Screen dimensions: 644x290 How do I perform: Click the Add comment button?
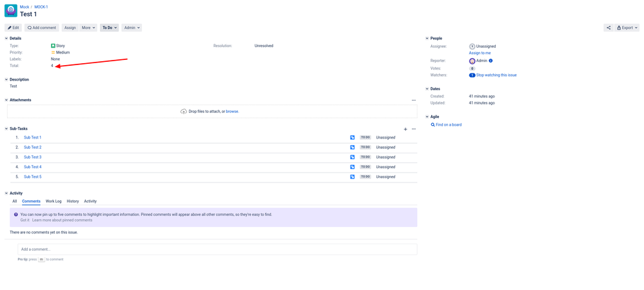(x=41, y=28)
